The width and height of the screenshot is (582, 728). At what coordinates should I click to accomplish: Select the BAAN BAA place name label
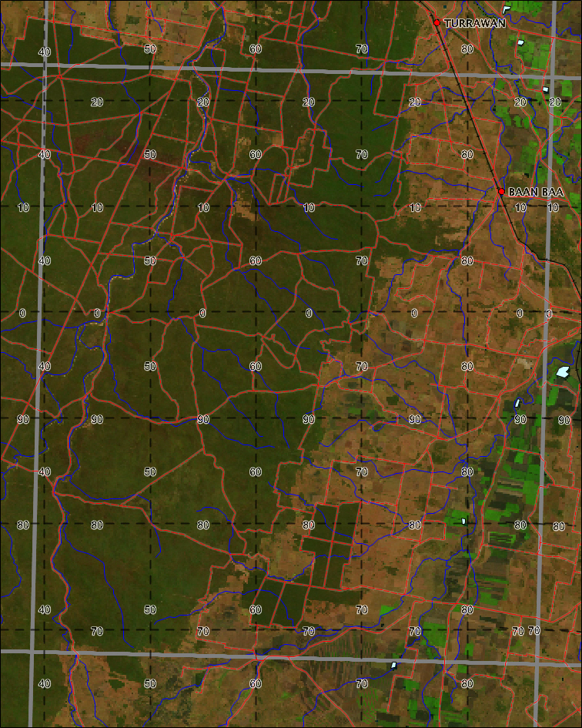(x=536, y=192)
